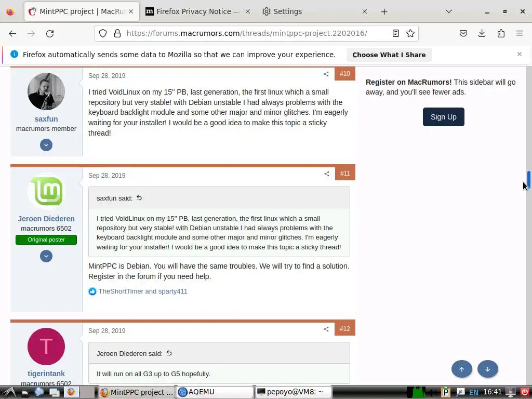Open the globe web browser launcher icon
The image size is (532, 399).
(x=38, y=392)
